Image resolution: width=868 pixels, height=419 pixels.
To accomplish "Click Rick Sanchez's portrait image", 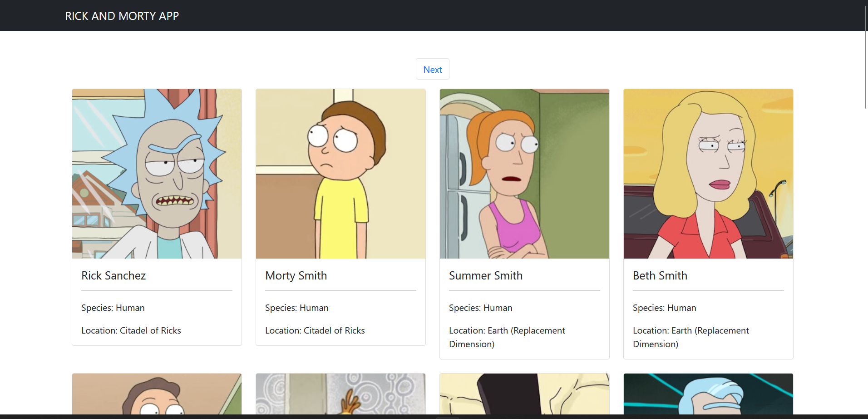I will pyautogui.click(x=157, y=174).
